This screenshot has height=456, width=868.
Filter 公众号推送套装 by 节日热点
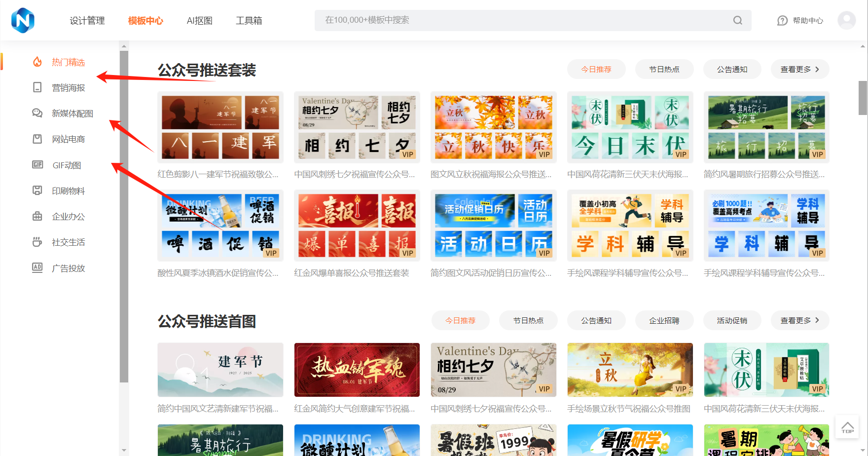click(x=664, y=70)
